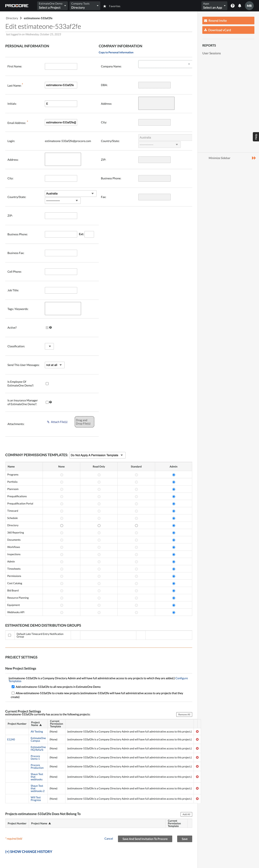The image size is (259, 868).
Task: Open the Classification dropdown
Action: pos(49,346)
